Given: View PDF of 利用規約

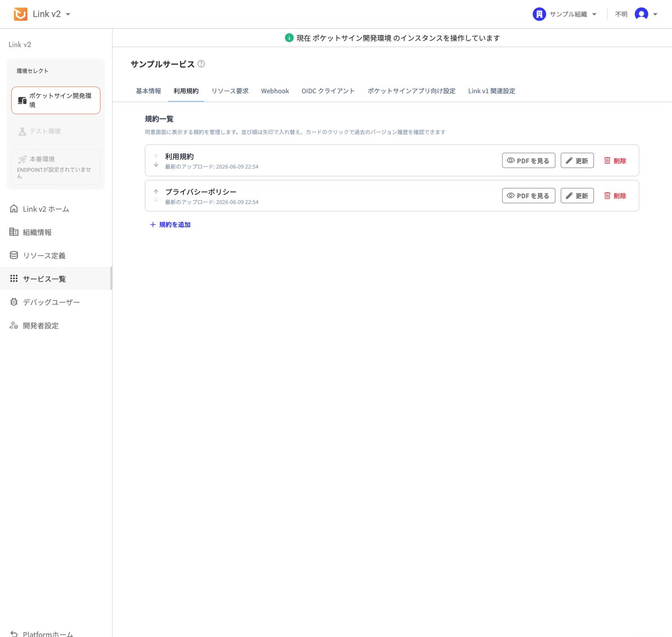Looking at the screenshot, I should click(x=528, y=161).
